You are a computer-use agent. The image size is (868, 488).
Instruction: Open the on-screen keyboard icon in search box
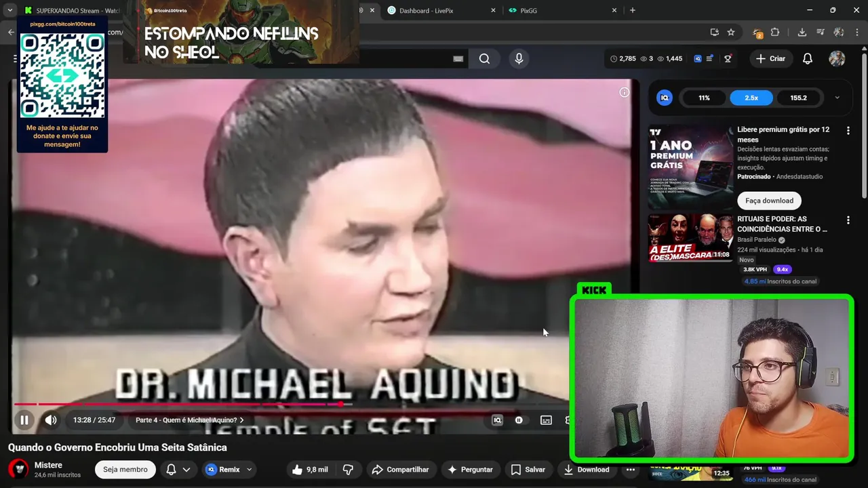coord(458,59)
